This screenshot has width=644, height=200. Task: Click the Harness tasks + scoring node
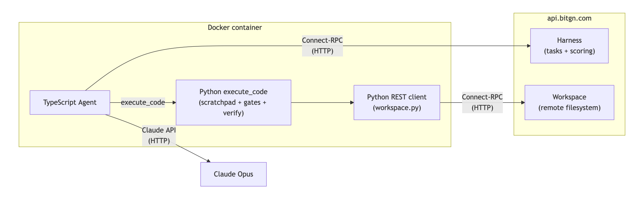point(569,46)
